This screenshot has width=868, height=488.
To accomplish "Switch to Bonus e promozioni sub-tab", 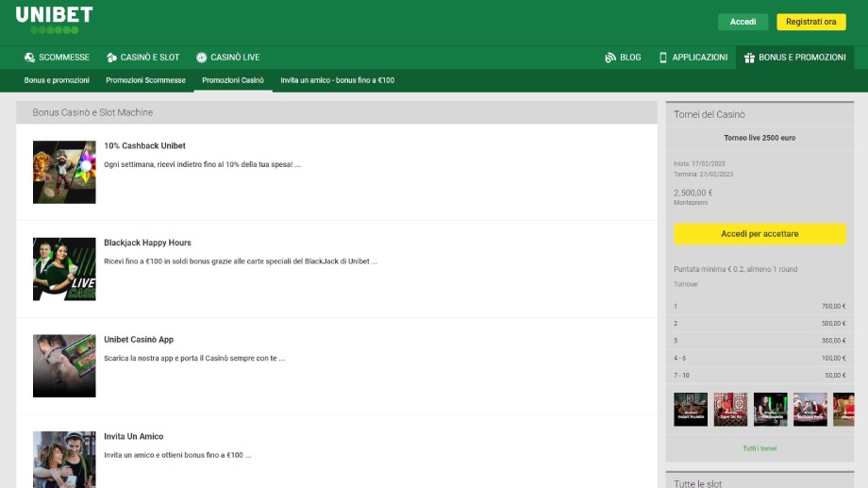I will click(x=57, y=80).
